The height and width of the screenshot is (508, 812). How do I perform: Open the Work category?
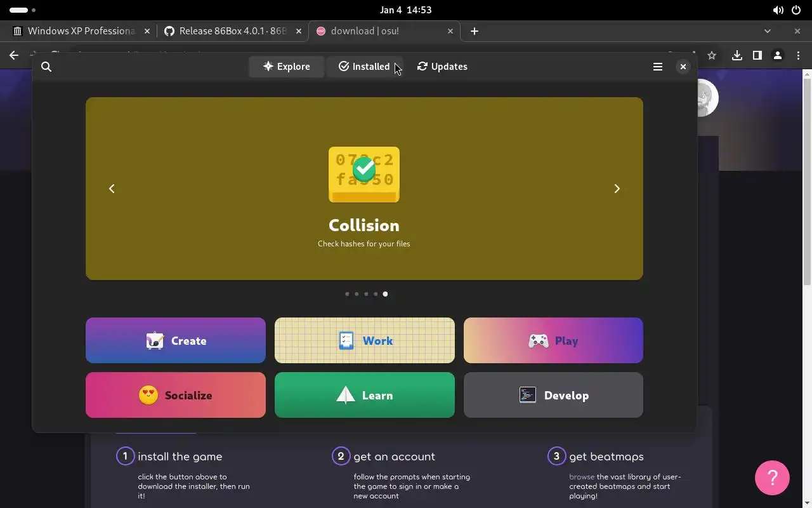tap(365, 340)
